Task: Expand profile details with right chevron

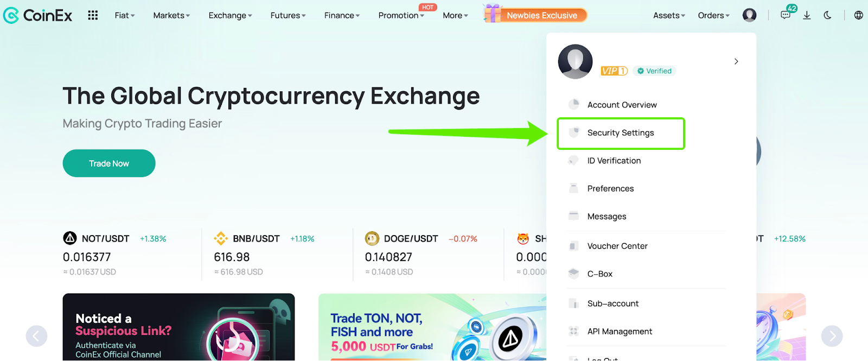Action: (x=736, y=61)
